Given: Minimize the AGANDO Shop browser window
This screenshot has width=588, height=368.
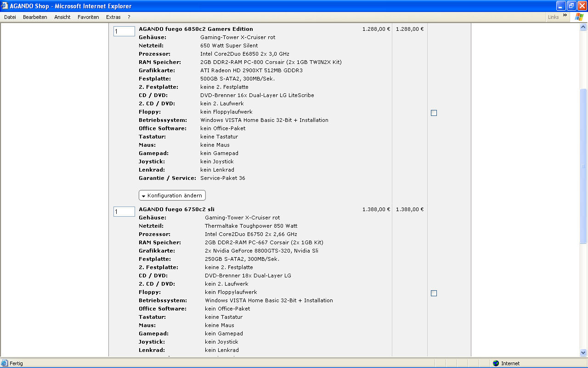Looking at the screenshot, I should [x=561, y=6].
